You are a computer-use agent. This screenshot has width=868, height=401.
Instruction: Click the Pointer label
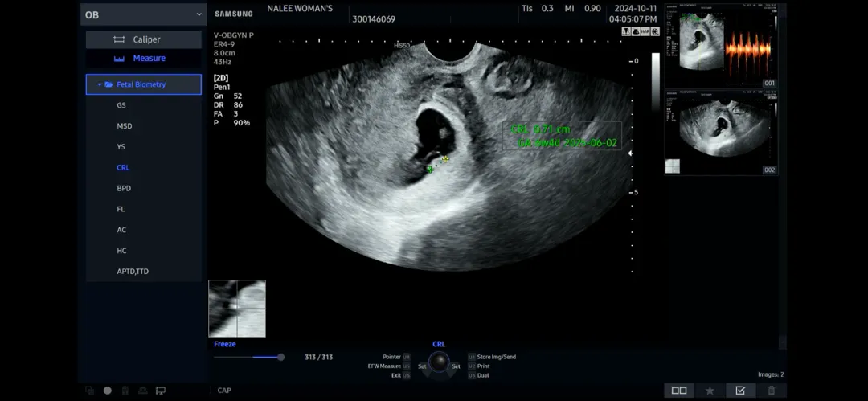pyautogui.click(x=392, y=358)
